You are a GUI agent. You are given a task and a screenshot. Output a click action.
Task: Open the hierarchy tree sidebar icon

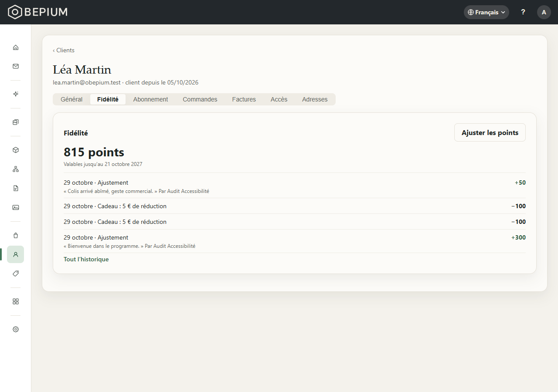pyautogui.click(x=16, y=169)
